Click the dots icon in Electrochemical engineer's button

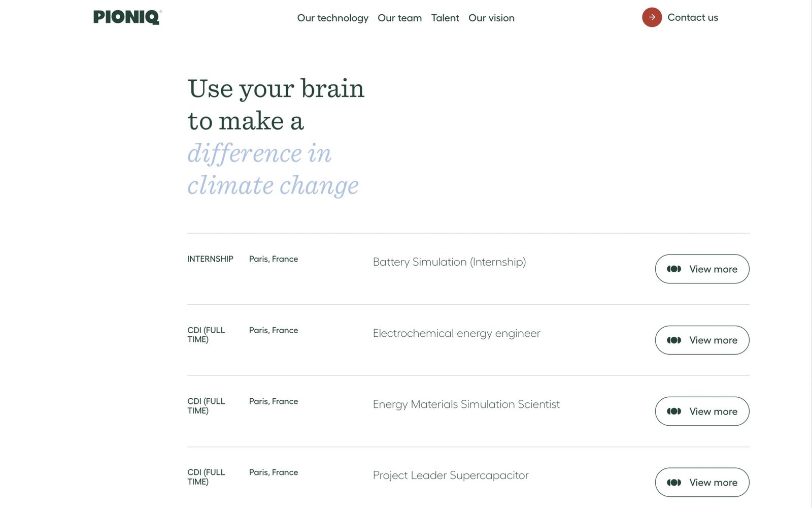point(674,340)
